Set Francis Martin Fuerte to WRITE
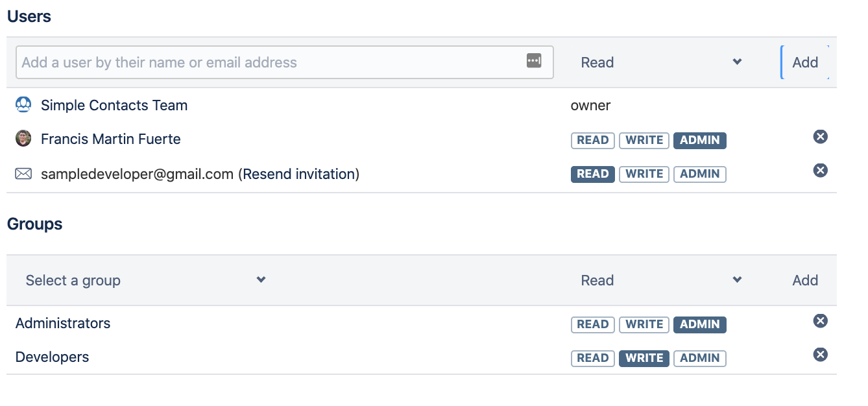Viewport: 868px width, 406px height. 644,140
